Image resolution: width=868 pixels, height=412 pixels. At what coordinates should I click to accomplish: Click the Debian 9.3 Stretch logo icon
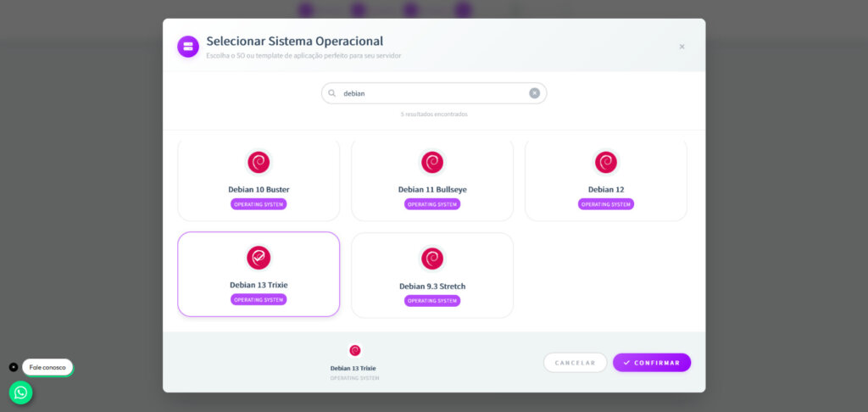pyautogui.click(x=432, y=259)
